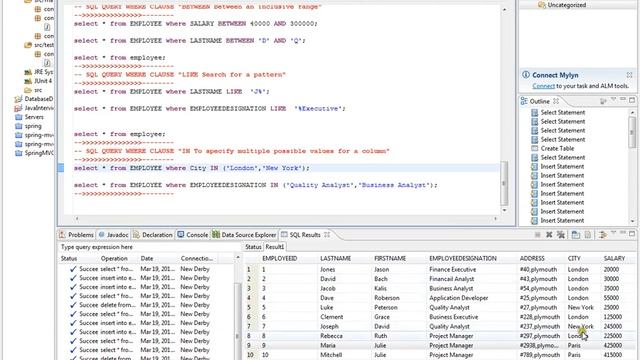Switch to the Result1 tab
Image resolution: width=640 pixels, height=360 pixels.
pyautogui.click(x=274, y=247)
